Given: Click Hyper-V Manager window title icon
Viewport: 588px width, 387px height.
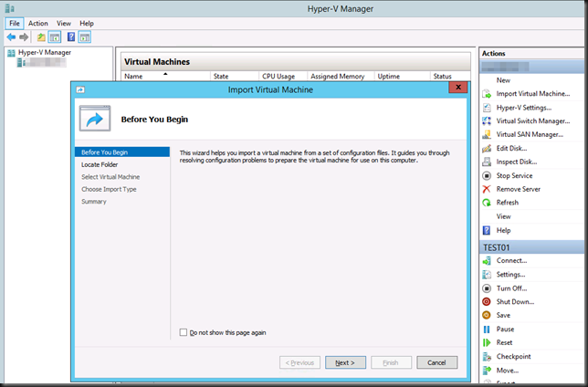Looking at the screenshot, I should pos(9,8).
